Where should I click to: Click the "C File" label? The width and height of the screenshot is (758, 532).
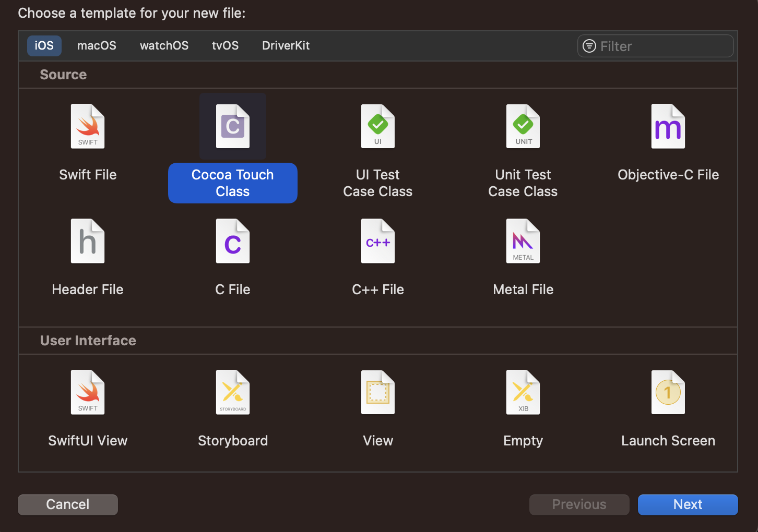[233, 289]
